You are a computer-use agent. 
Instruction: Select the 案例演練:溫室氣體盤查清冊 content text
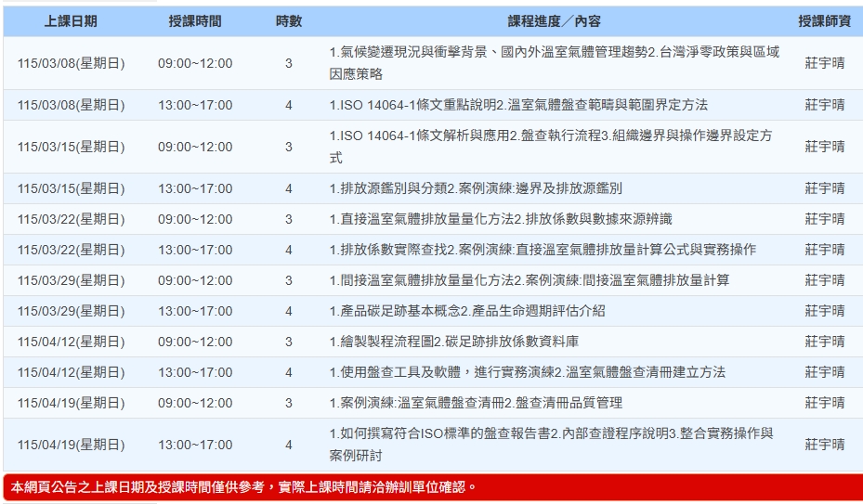(476, 403)
